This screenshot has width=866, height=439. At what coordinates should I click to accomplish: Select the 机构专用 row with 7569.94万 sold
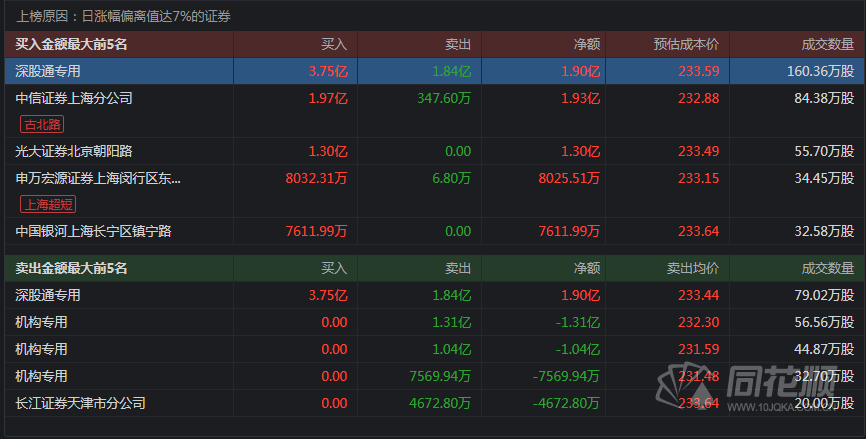(x=41, y=376)
